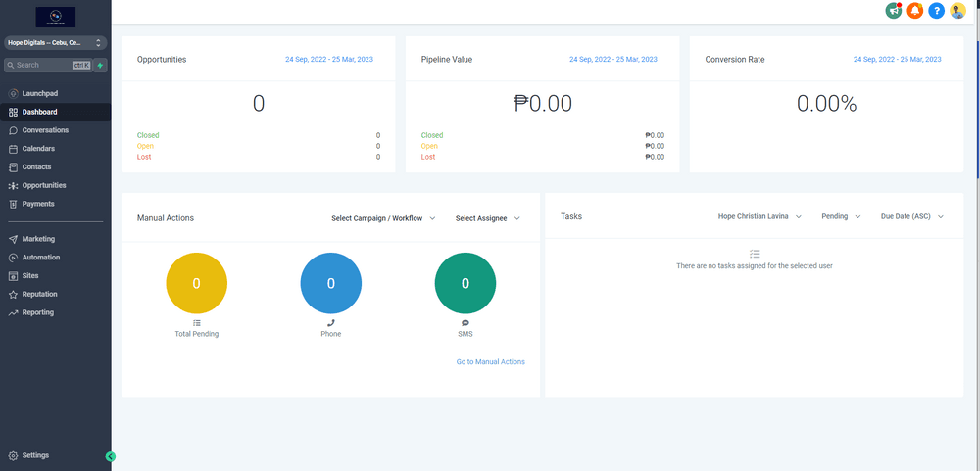Click the Payments sidebar icon

(x=13, y=205)
